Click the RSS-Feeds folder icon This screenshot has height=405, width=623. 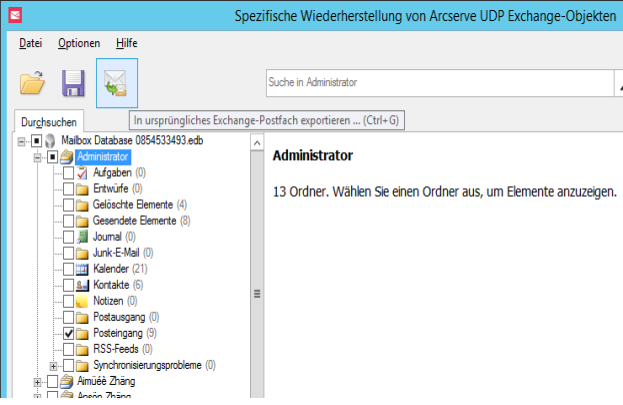point(82,349)
